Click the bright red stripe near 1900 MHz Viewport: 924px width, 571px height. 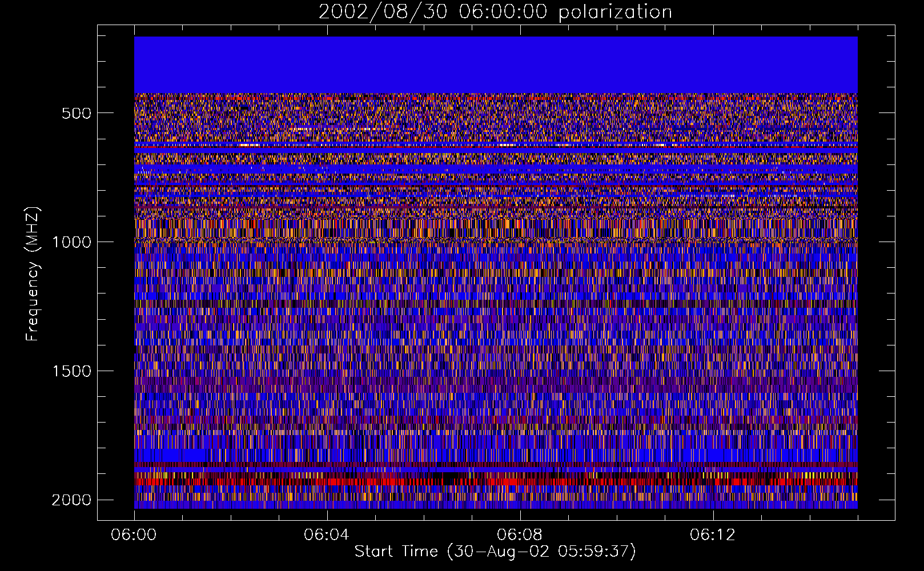[496, 481]
